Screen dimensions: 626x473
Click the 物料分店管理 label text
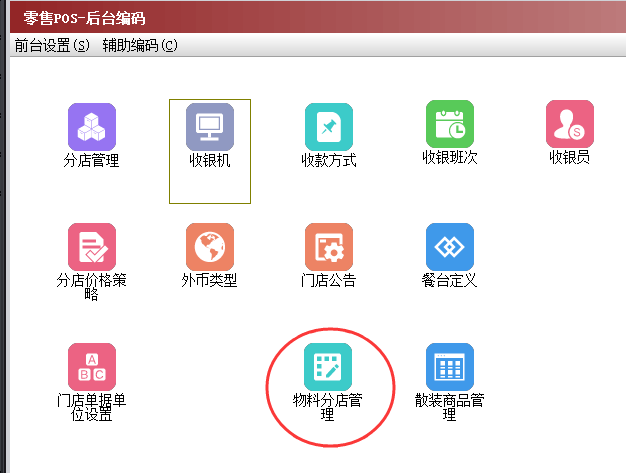(327, 407)
